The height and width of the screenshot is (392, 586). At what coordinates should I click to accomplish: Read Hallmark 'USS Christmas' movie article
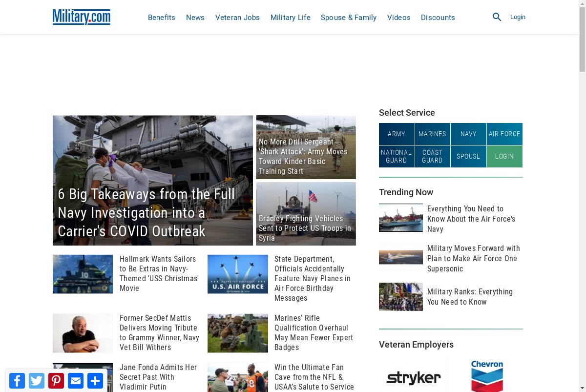[160, 273]
